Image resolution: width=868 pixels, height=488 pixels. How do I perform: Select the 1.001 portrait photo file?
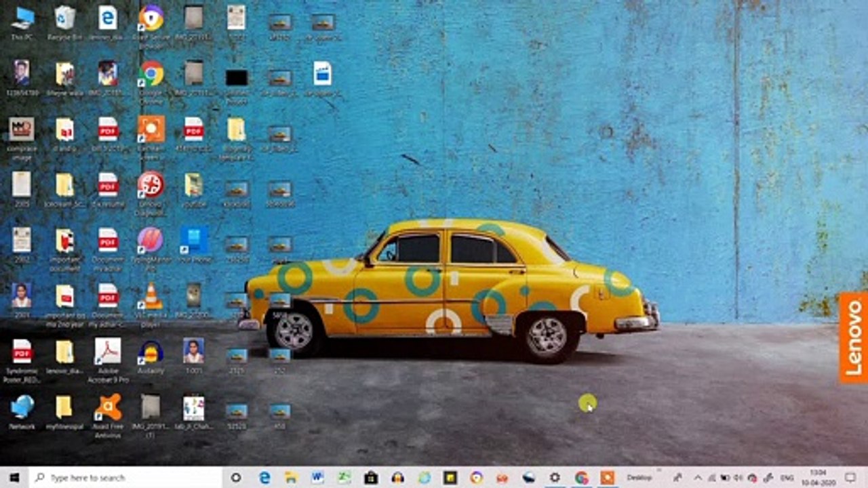(x=194, y=357)
